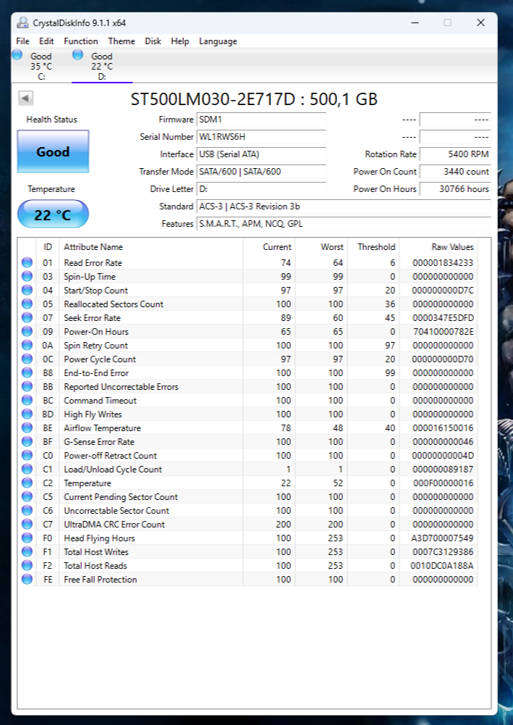This screenshot has width=513, height=725.
Task: Click the status orb beside Read Error Rate
Action: (27, 263)
